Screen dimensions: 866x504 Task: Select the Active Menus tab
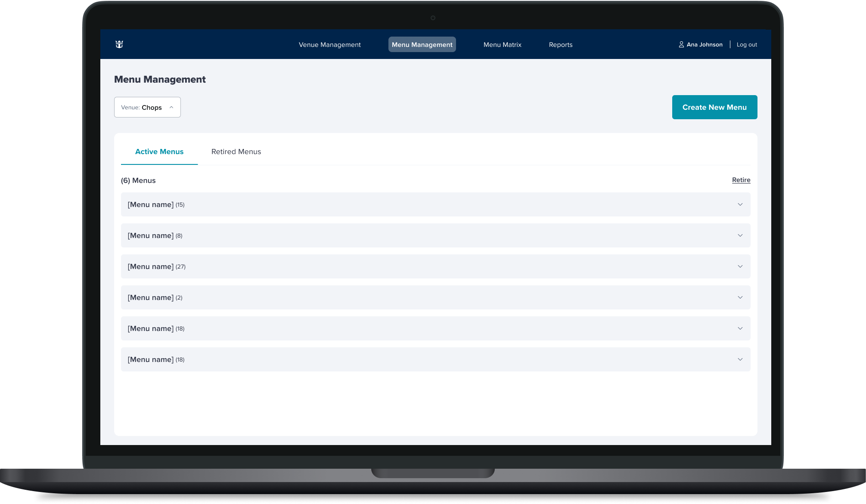pyautogui.click(x=159, y=152)
